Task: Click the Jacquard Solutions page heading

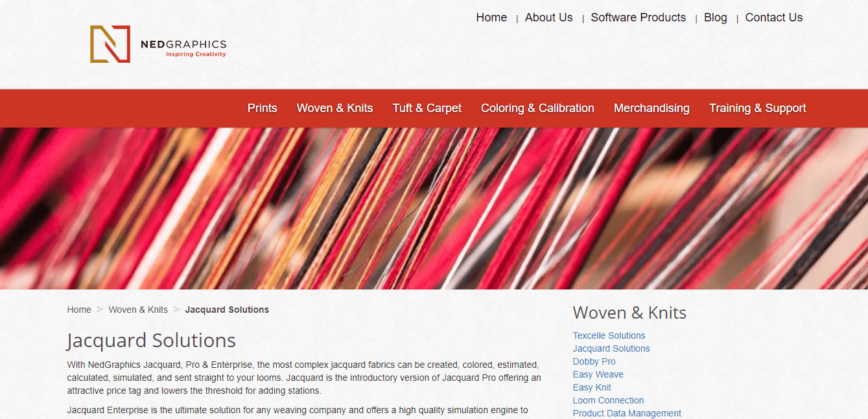Action: coord(151,341)
